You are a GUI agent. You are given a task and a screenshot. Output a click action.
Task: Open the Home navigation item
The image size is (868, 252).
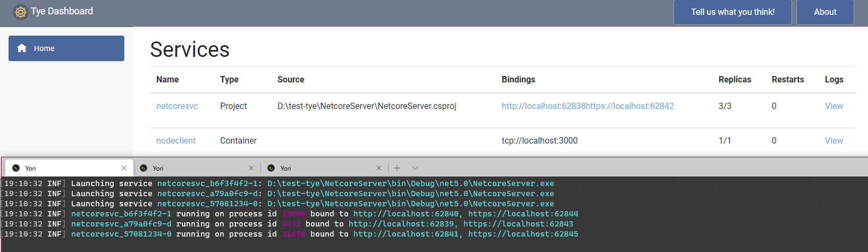click(66, 48)
